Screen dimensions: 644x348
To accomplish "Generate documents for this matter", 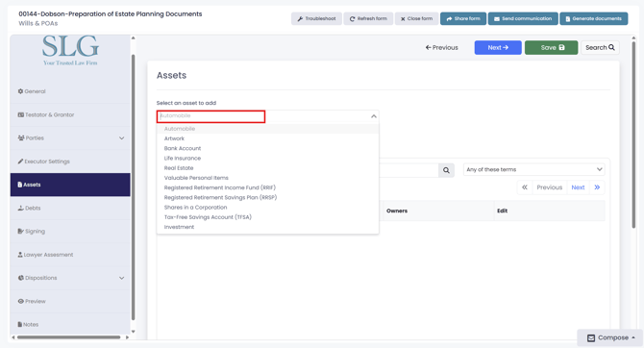I will [x=593, y=18].
